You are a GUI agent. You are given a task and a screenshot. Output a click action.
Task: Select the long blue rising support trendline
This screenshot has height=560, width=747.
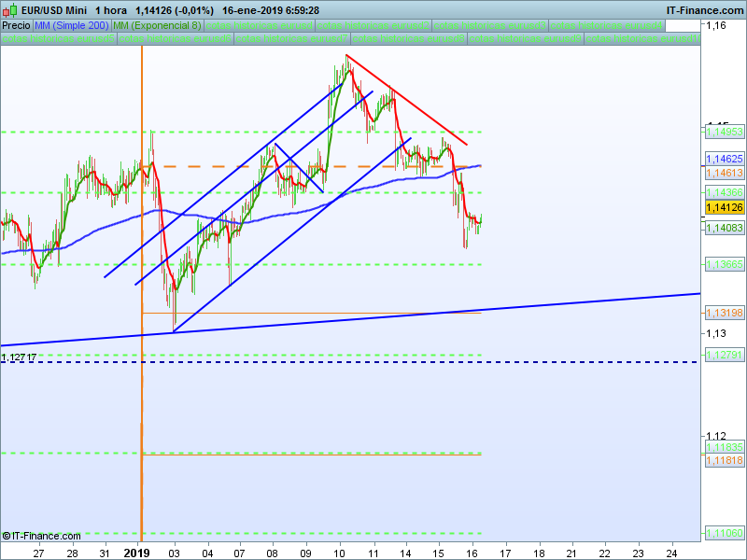[350, 319]
